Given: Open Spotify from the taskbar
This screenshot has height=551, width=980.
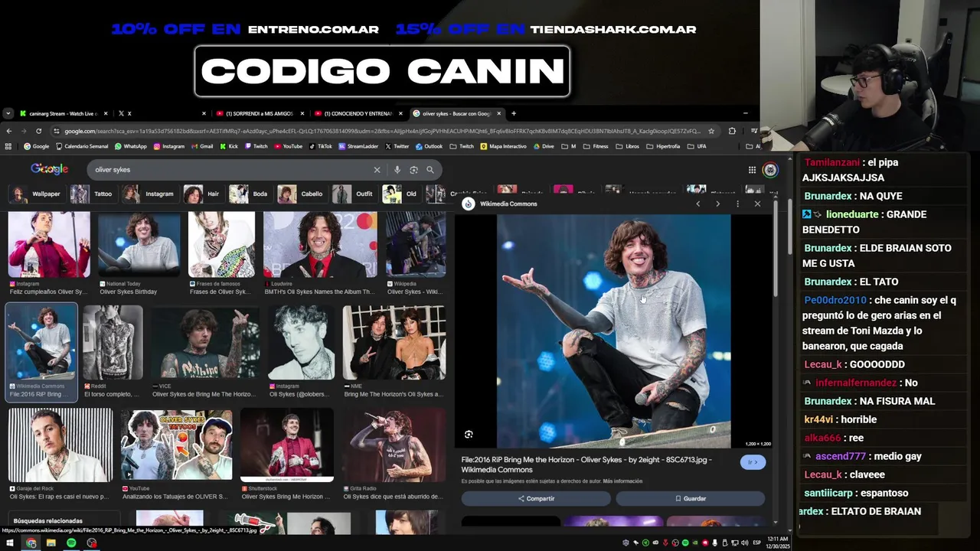Looking at the screenshot, I should 71,543.
